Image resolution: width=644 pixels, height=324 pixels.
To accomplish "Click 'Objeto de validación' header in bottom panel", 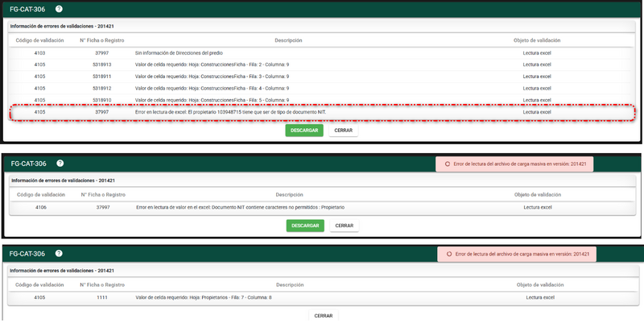I will (540, 285).
